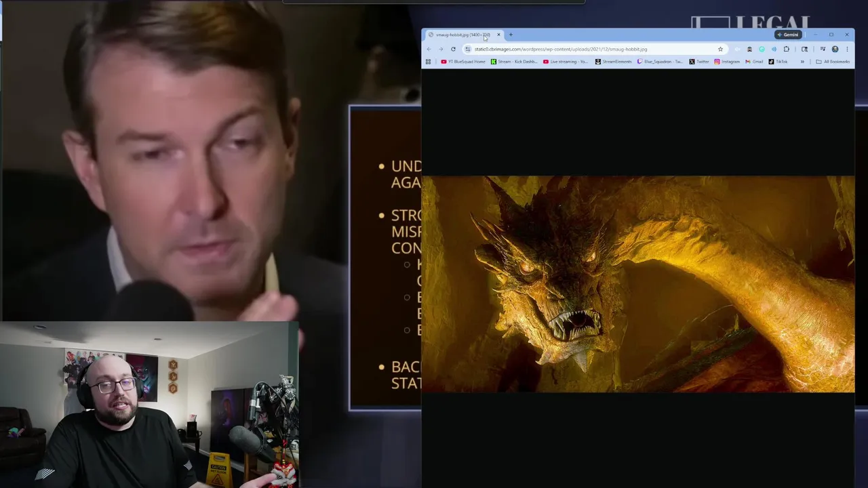This screenshot has width=868, height=488.
Task: Open Blue_Squadron Twitch bookmark
Action: coord(660,62)
